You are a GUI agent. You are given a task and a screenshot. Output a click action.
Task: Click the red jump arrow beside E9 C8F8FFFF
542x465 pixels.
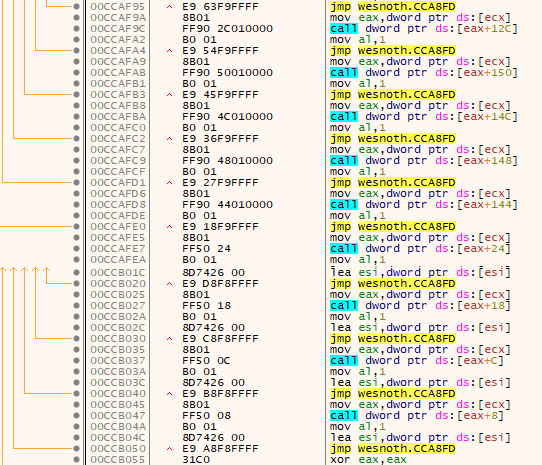coord(169,338)
